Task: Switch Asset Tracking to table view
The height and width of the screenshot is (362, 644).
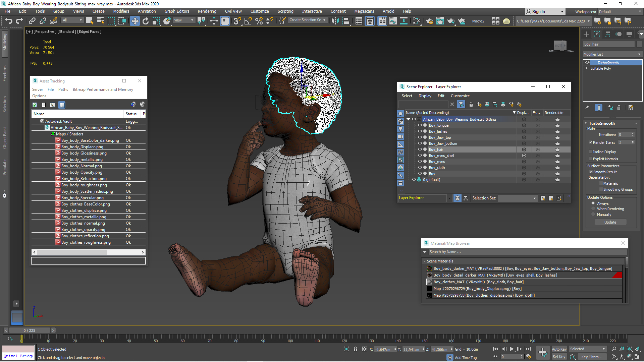Action: [62, 105]
